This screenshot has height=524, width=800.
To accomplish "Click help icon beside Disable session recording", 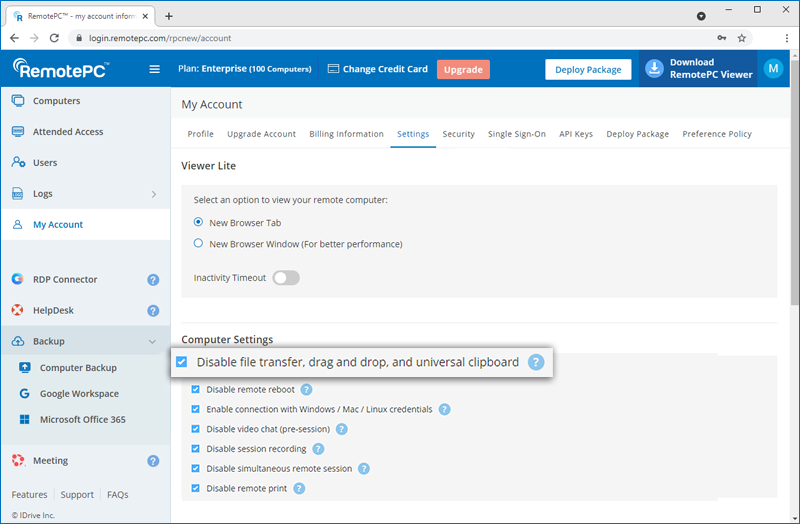I will [x=318, y=449].
